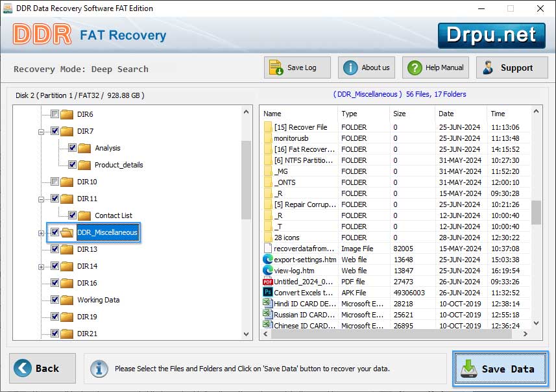Click the folder icon of [15] Recover File
The width and height of the screenshot is (556, 392).
[268, 127]
